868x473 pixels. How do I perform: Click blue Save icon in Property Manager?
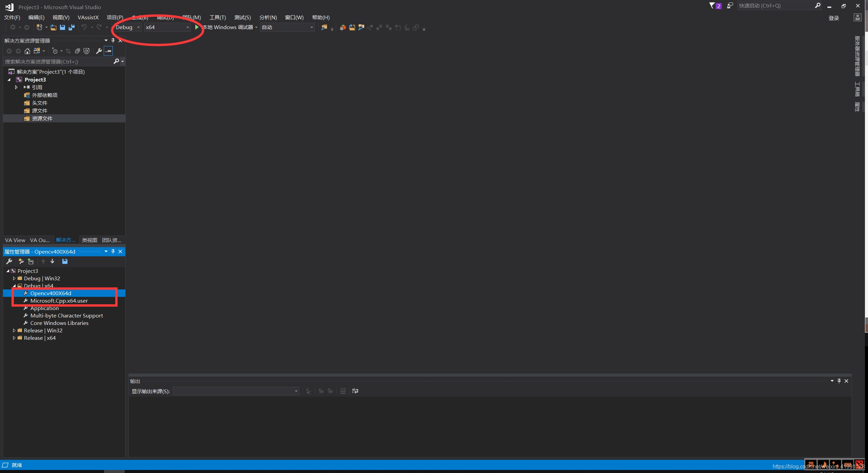coord(65,261)
